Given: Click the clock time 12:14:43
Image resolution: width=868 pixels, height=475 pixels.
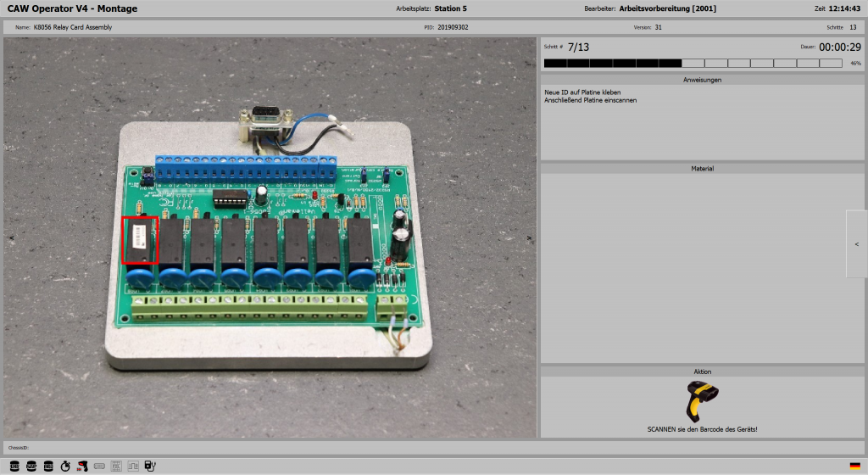Looking at the screenshot, I should [845, 8].
